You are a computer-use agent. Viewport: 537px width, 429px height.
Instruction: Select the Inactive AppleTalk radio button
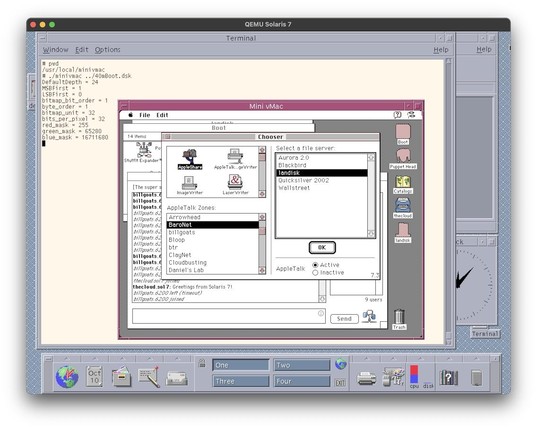click(x=315, y=273)
